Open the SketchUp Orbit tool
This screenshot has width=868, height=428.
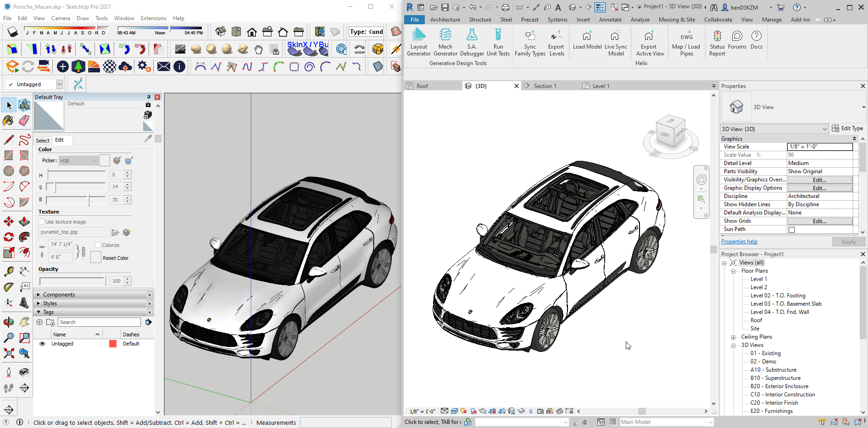pos(9,322)
